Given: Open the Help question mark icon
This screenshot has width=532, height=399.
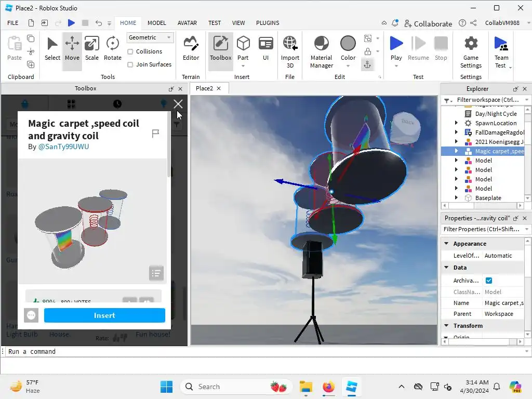Looking at the screenshot, I should click(x=462, y=23).
